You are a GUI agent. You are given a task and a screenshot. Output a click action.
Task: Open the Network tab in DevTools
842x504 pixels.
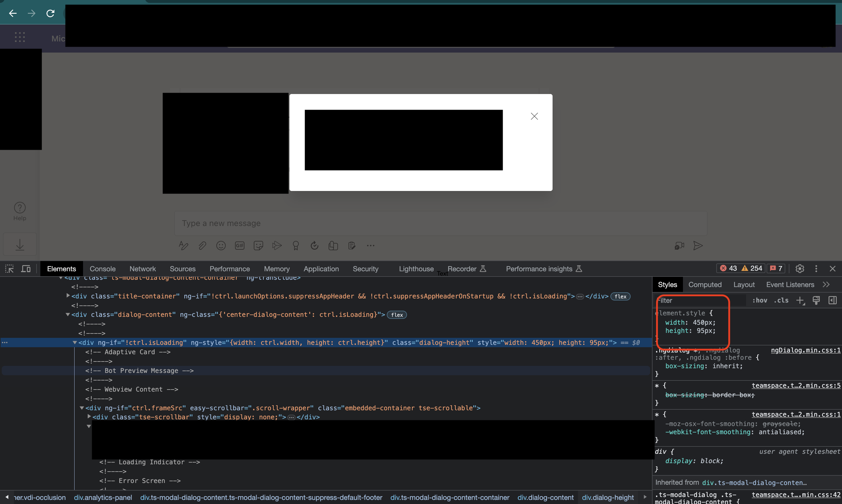click(142, 268)
